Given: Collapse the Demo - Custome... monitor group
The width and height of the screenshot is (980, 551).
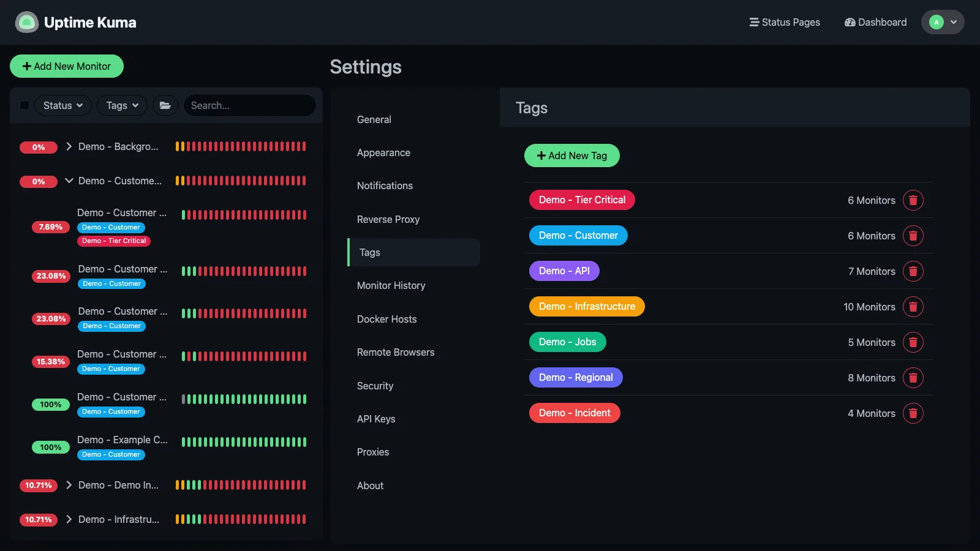Looking at the screenshot, I should [69, 181].
